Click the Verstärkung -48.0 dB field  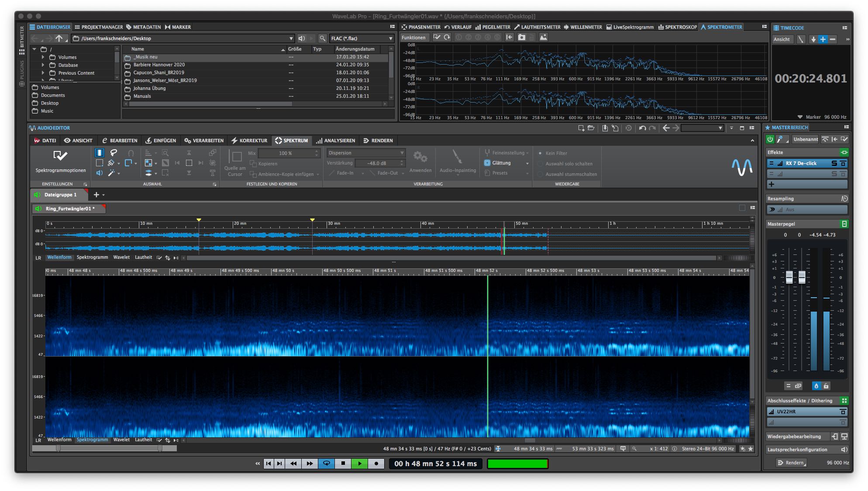coord(380,163)
